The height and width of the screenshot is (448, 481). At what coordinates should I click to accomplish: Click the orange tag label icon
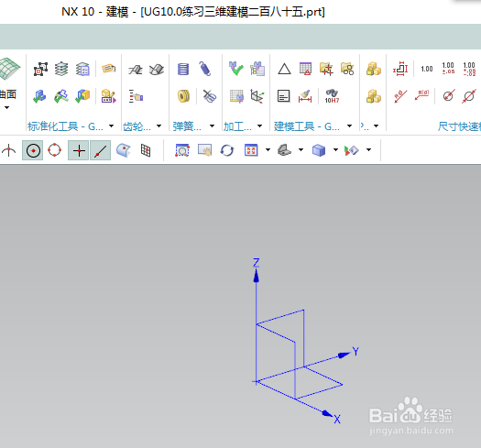tap(109, 69)
